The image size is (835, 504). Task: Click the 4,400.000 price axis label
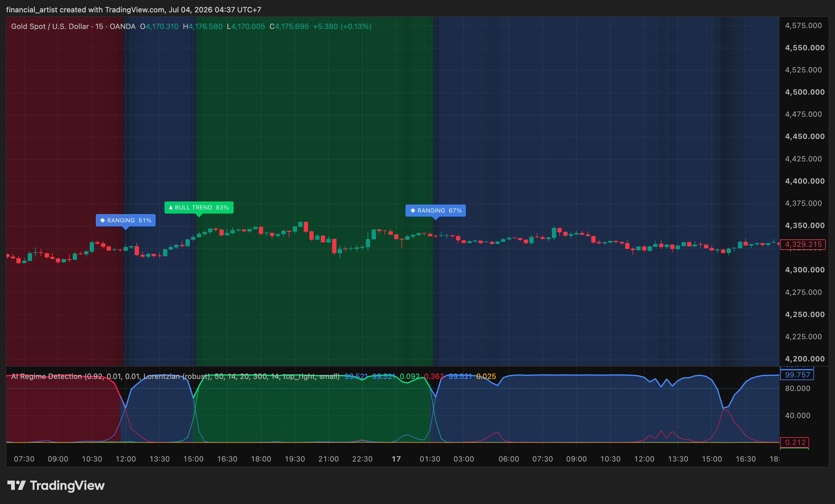(x=805, y=181)
